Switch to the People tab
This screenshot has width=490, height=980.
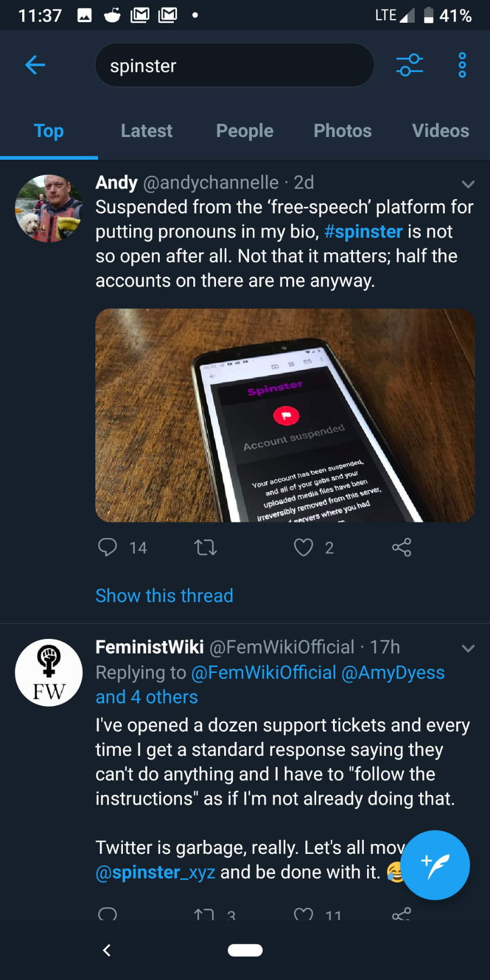[x=245, y=130]
